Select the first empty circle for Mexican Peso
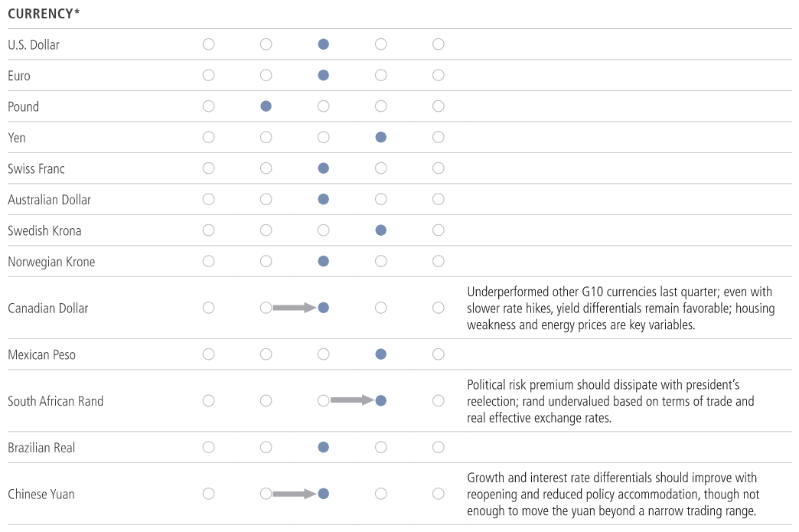The image size is (799, 532). click(x=208, y=354)
